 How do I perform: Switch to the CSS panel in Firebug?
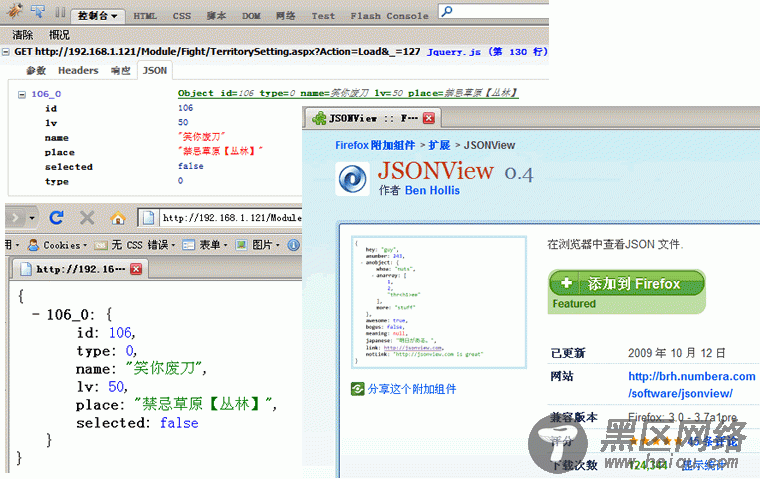click(x=182, y=16)
